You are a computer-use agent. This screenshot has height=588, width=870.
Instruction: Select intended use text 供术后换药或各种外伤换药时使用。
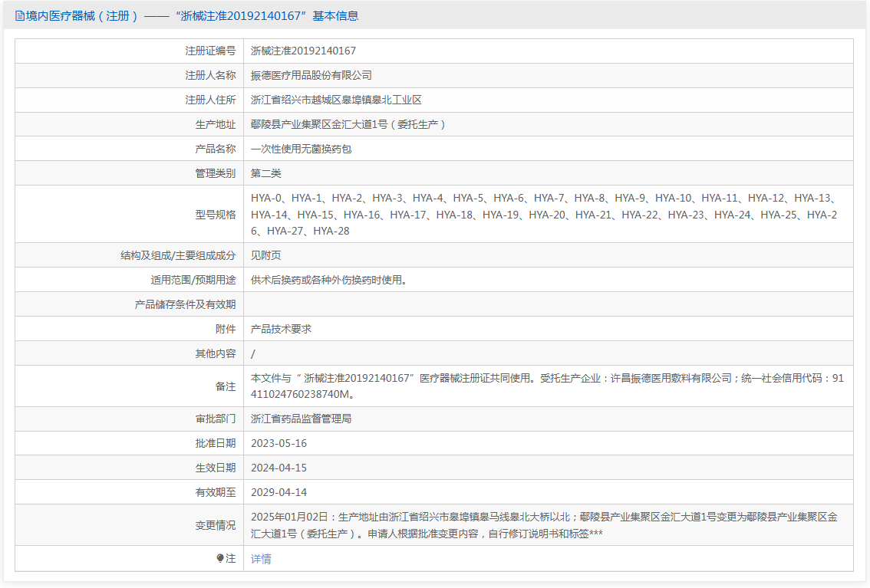(x=331, y=281)
